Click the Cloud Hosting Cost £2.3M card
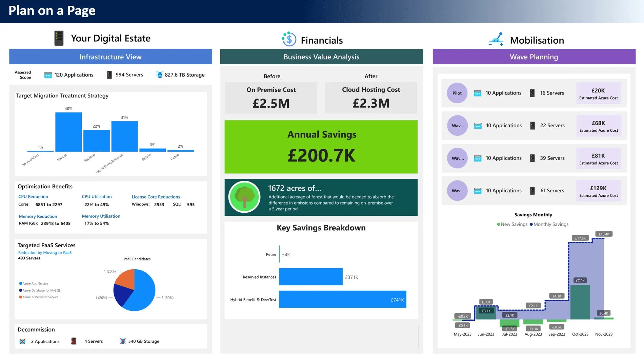The image size is (644, 362). click(371, 98)
